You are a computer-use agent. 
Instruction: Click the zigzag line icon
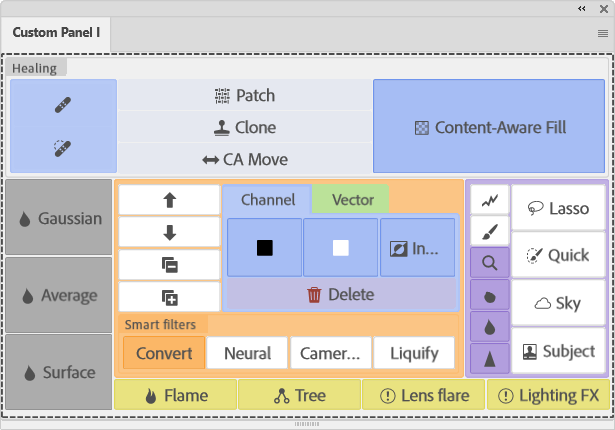[x=490, y=200]
